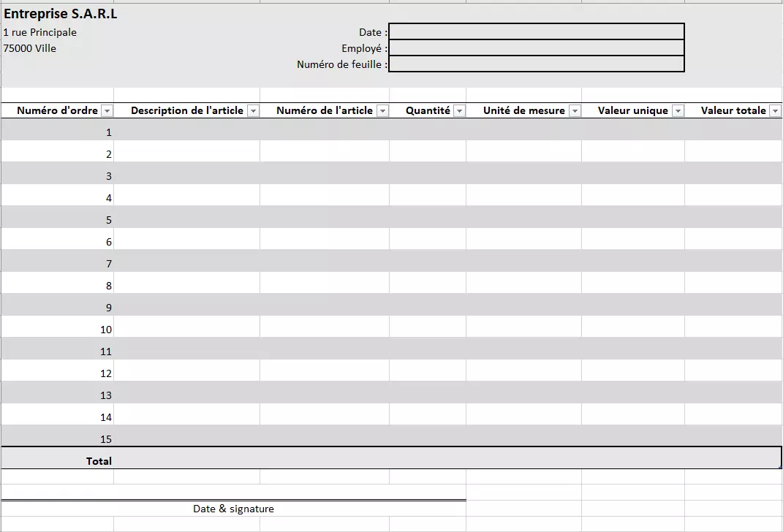Open the filter dropdown for Numéro d'ordre

pos(107,110)
